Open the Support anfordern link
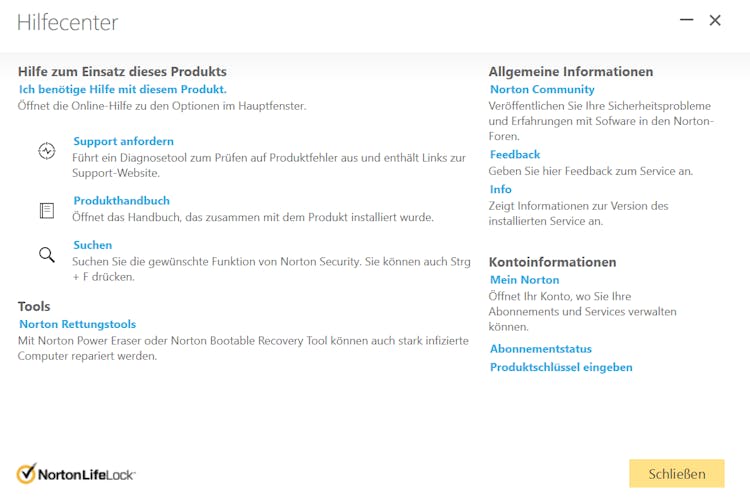Viewport: 750px width, 499px height. click(123, 141)
